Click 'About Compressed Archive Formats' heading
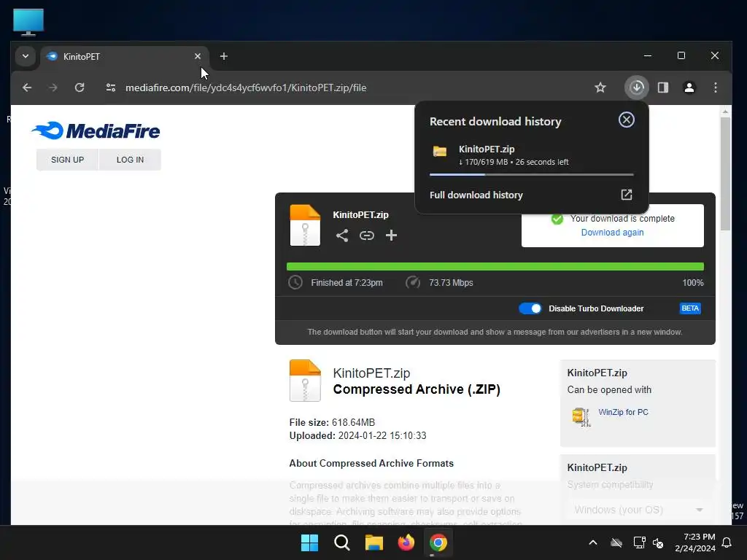 coord(371,463)
